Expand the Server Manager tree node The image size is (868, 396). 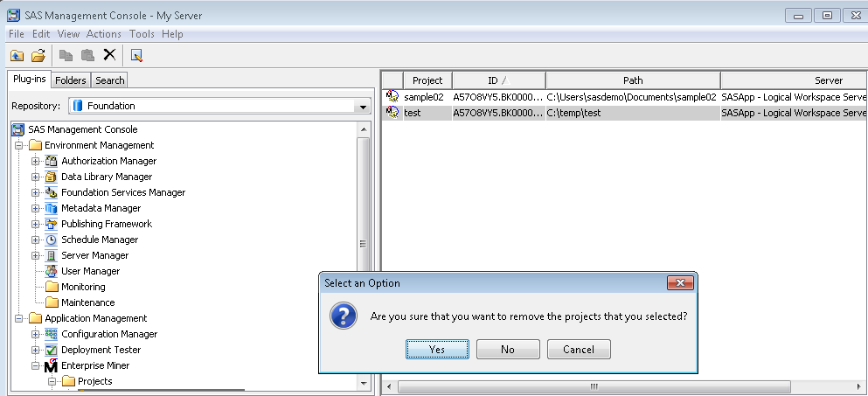[36, 255]
